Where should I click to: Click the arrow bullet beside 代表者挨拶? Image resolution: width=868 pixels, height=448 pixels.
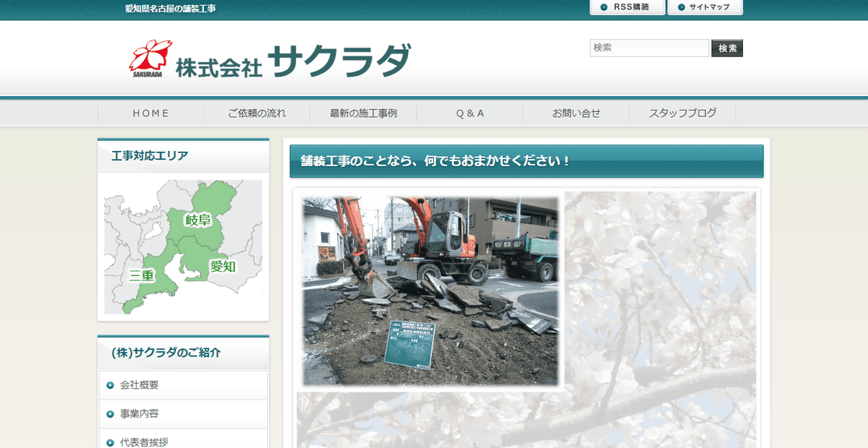(109, 441)
